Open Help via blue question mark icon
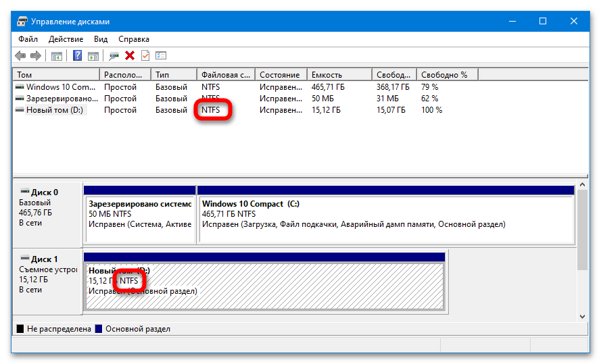601x364 pixels. coord(78,56)
